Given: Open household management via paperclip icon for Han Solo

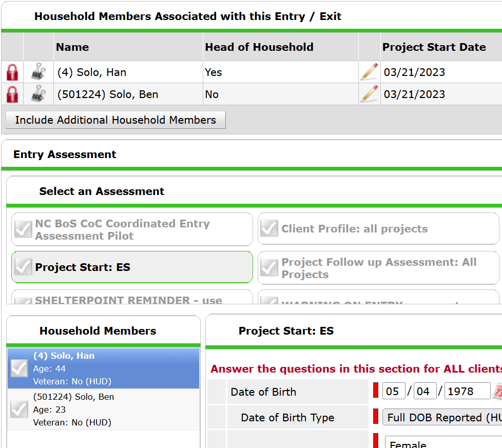Looking at the screenshot, I should point(38,72).
